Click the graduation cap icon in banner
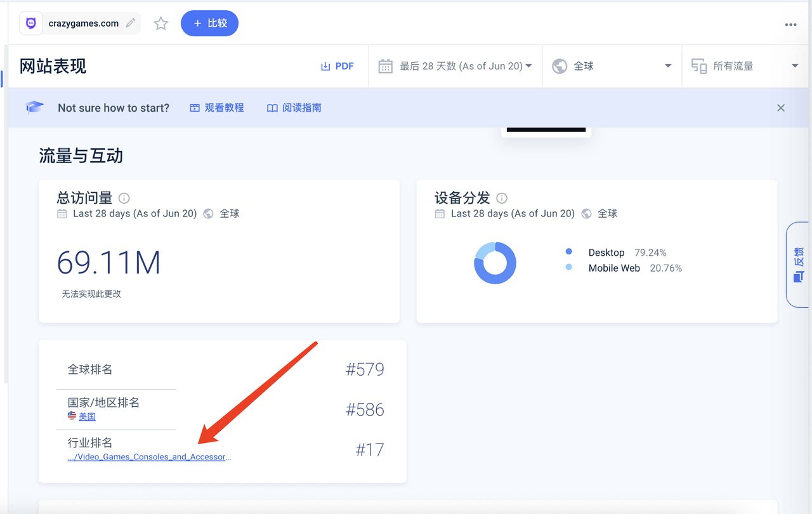812x514 pixels. pyautogui.click(x=34, y=108)
